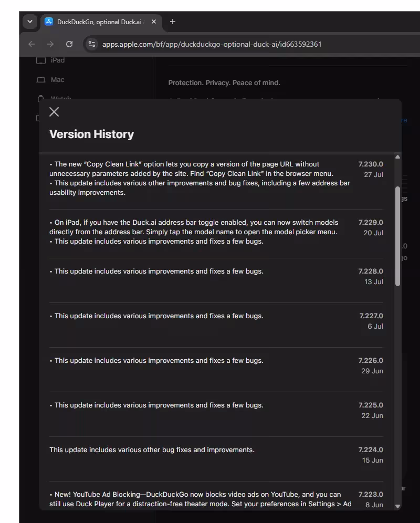
Task: Click the 15 Jun release date
Action: tap(373, 461)
